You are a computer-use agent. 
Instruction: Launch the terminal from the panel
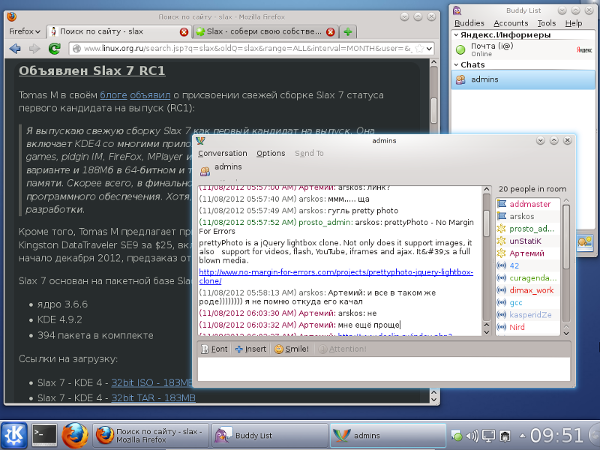44,435
